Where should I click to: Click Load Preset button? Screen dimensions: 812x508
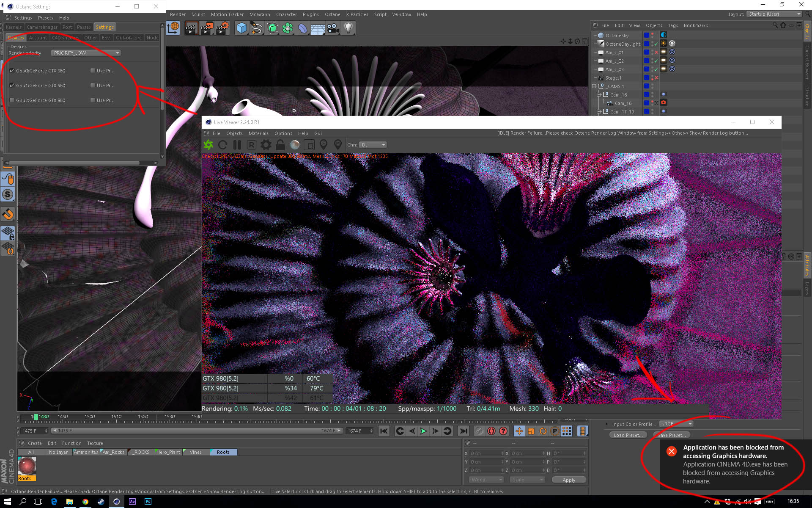point(628,435)
